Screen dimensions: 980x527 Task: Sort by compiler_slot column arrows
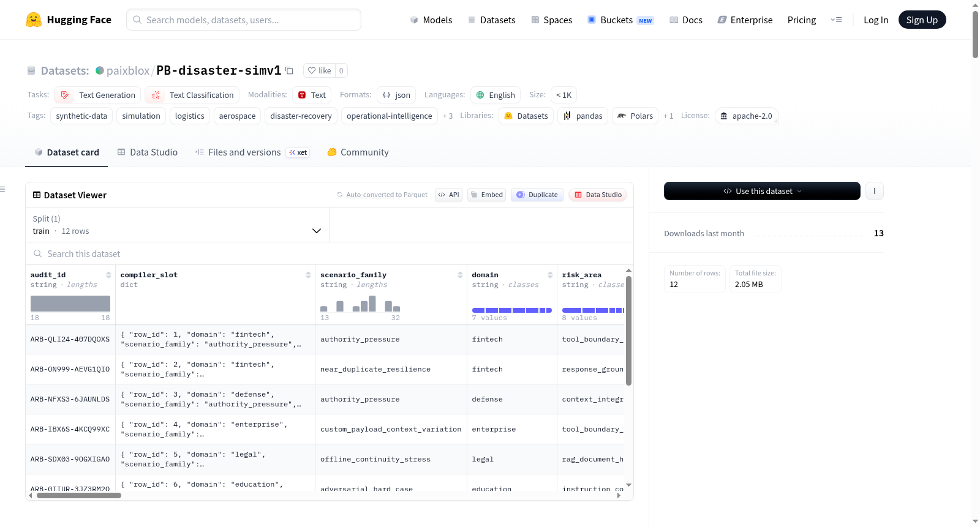(x=308, y=275)
